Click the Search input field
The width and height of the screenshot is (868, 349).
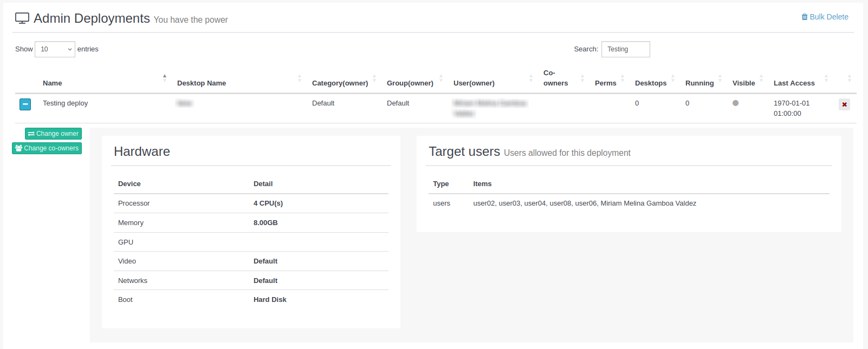(625, 49)
